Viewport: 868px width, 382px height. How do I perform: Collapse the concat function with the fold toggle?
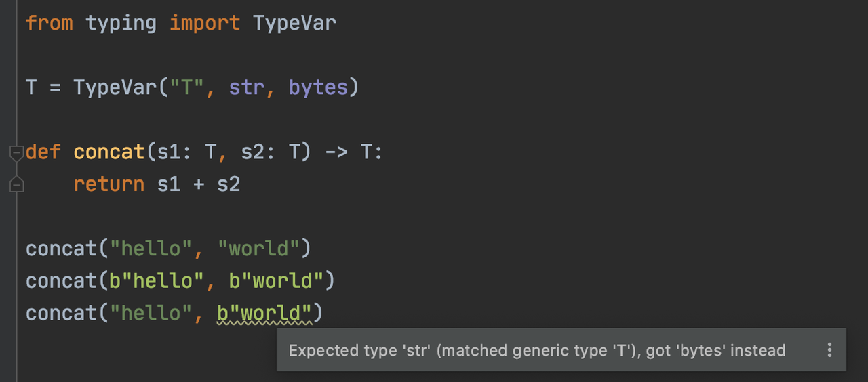point(16,153)
